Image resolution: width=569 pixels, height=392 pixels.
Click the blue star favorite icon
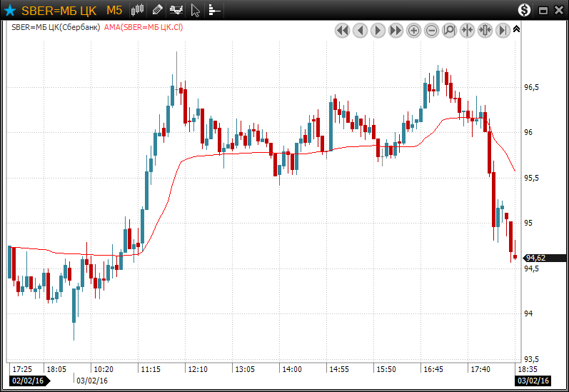click(x=10, y=10)
